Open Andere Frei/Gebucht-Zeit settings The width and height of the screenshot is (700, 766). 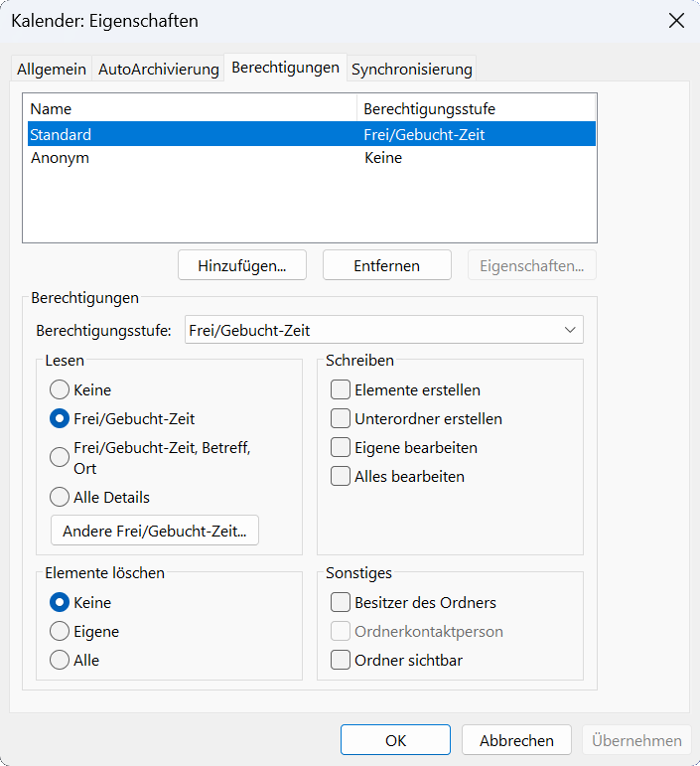tap(154, 531)
